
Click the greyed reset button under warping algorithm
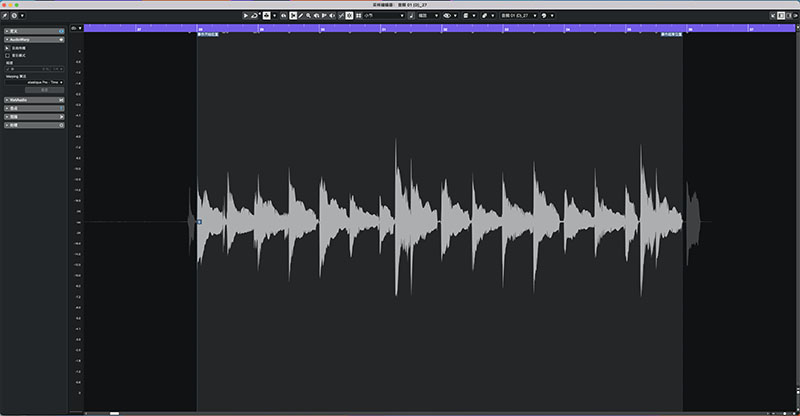click(44, 90)
